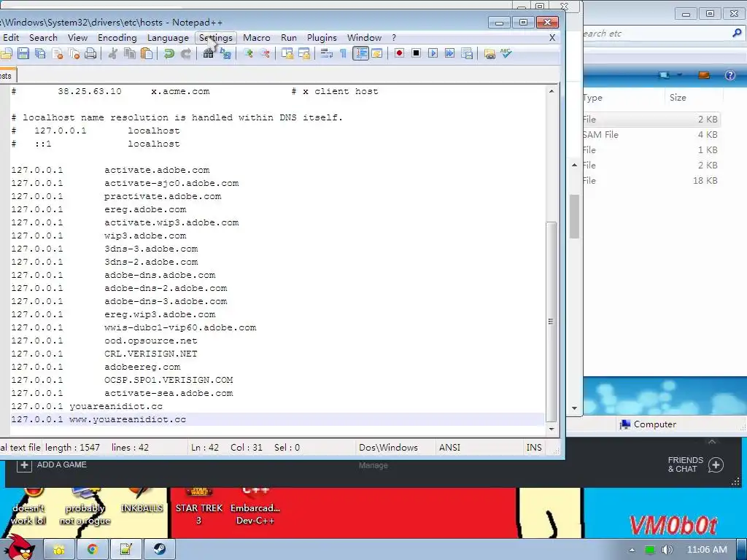
Task: Select the SAM File row in Explorer
Action: (651, 135)
